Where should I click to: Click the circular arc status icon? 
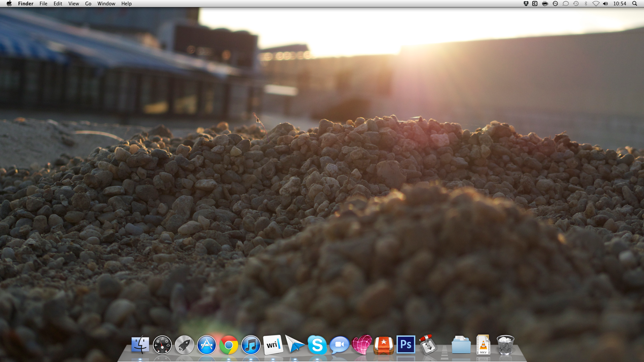click(555, 4)
